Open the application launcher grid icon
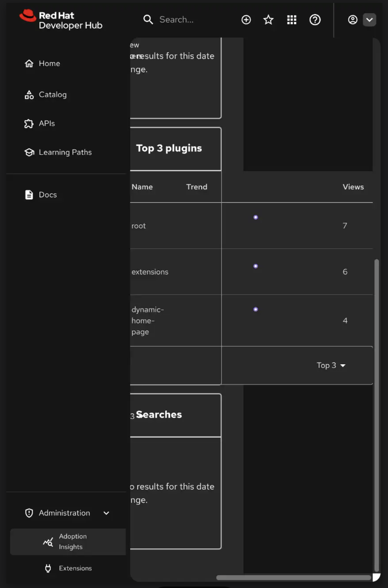Image resolution: width=388 pixels, height=588 pixels. click(x=292, y=20)
